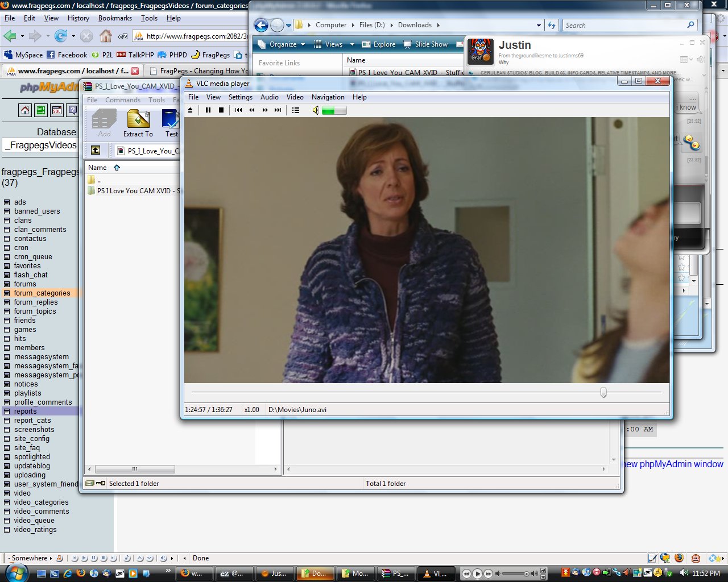This screenshot has width=728, height=582.
Task: Click browse icon next to games table
Action: point(7,330)
